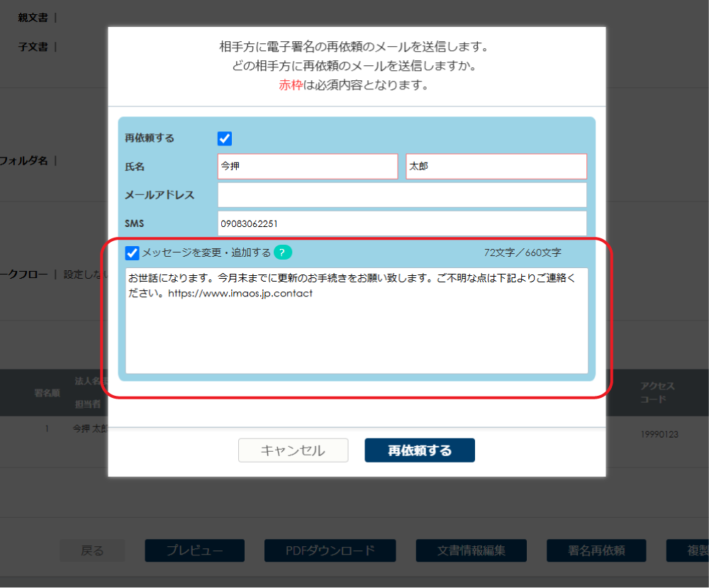Click the PDFダウンロード button
Viewport: 709px width, 588px height.
coord(330,550)
